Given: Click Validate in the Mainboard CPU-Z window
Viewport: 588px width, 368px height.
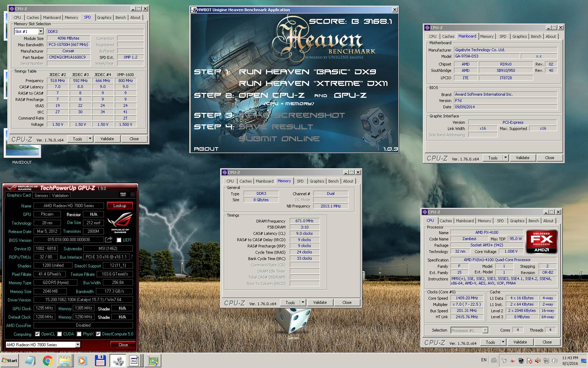Looking at the screenshot, I should coord(523,158).
